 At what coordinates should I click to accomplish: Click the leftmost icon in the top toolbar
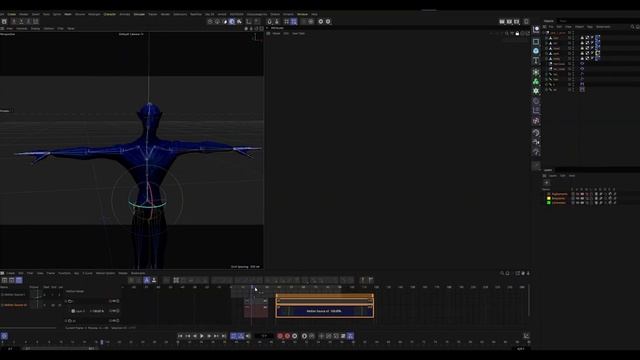pos(4,21)
